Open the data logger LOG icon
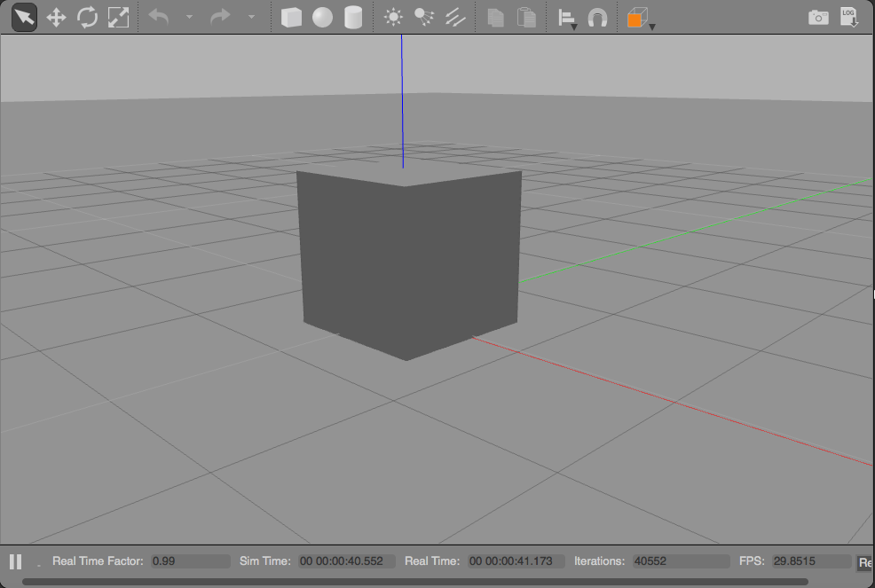Viewport: 875px width, 588px height. 848,18
